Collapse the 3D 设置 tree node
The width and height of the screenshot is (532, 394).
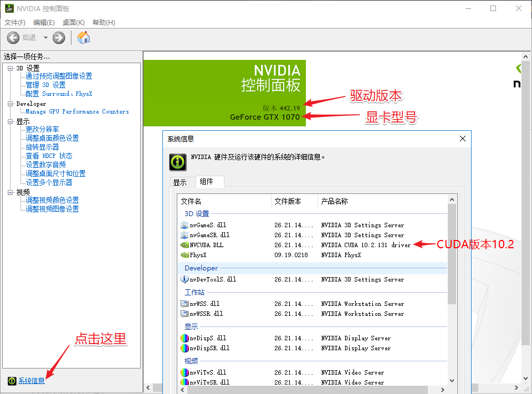[10, 68]
